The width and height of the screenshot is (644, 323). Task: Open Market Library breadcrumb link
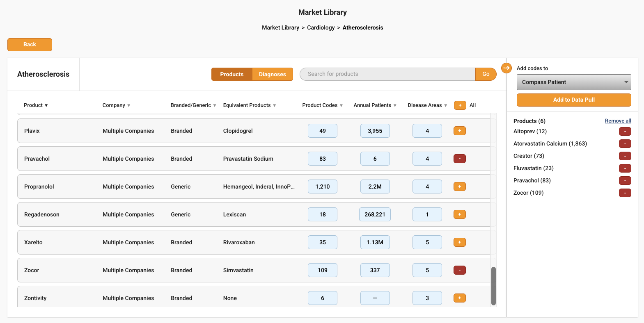(x=280, y=27)
